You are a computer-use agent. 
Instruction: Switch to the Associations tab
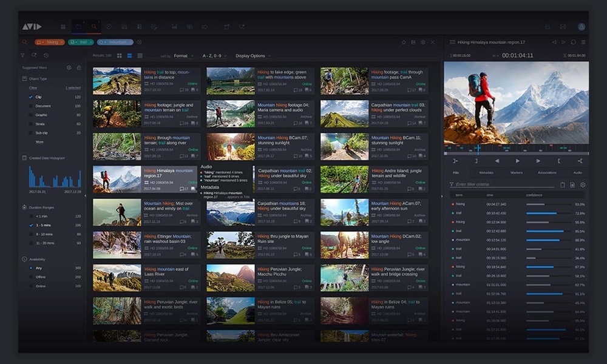click(547, 172)
